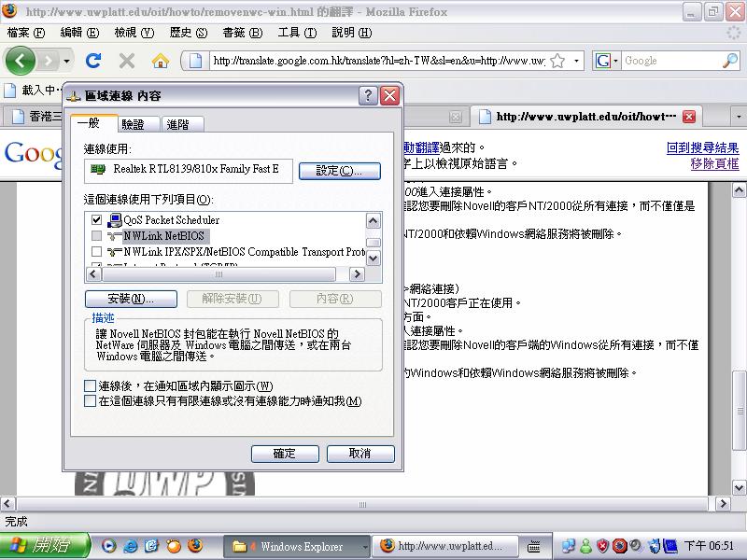Click the network connection tray icon

pos(569,546)
